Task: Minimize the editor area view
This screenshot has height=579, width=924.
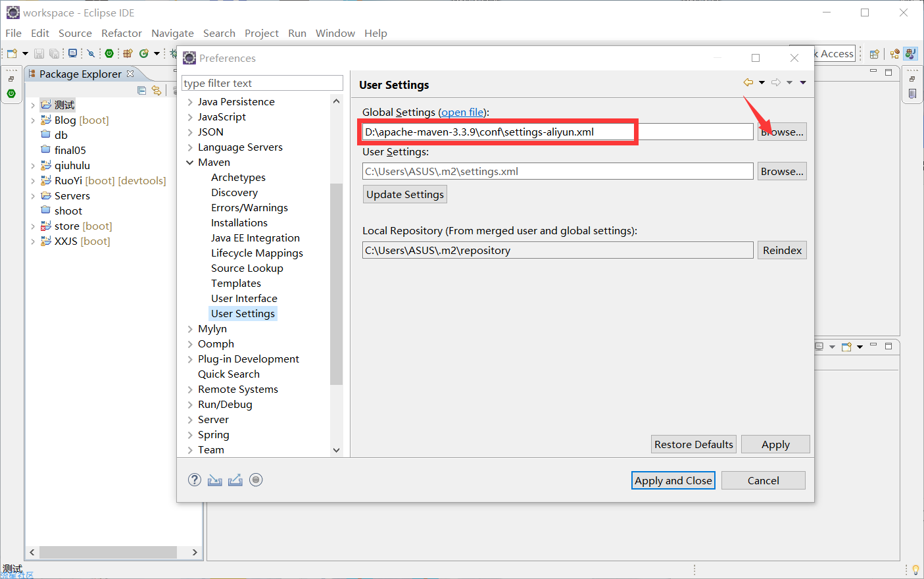Action: click(873, 70)
